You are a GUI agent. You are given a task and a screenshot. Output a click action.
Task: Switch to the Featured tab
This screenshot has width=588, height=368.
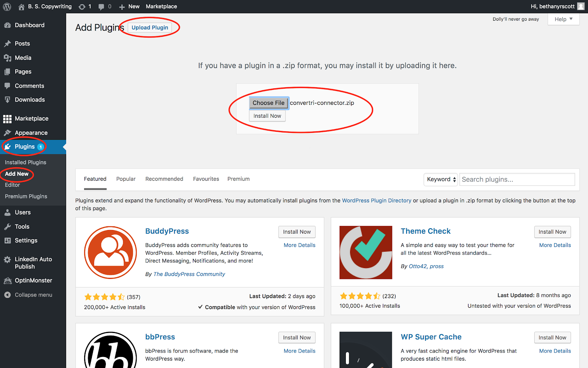[x=95, y=179]
